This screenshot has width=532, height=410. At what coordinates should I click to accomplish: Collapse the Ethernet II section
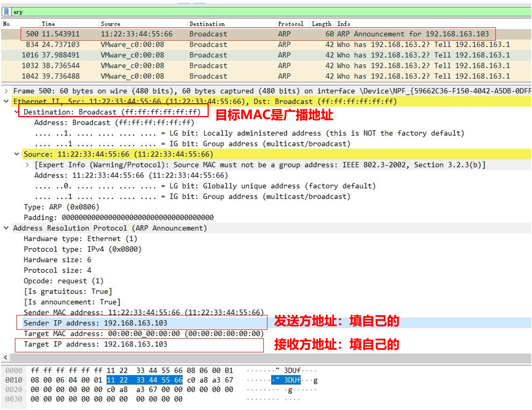[x=6, y=101]
